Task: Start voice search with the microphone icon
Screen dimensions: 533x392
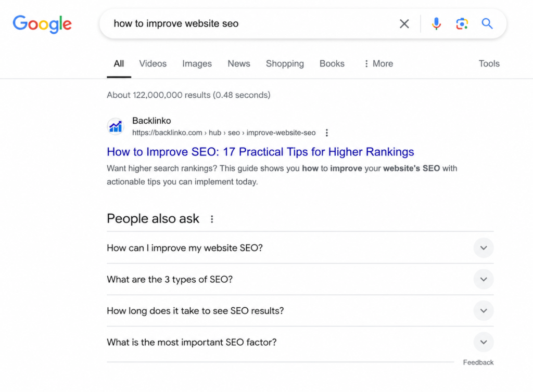Action: click(436, 24)
